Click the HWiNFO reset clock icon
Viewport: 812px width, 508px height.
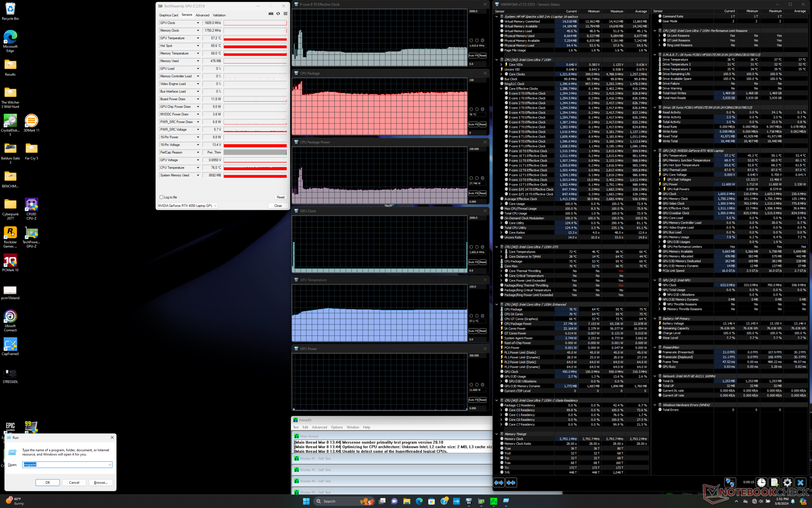761,483
